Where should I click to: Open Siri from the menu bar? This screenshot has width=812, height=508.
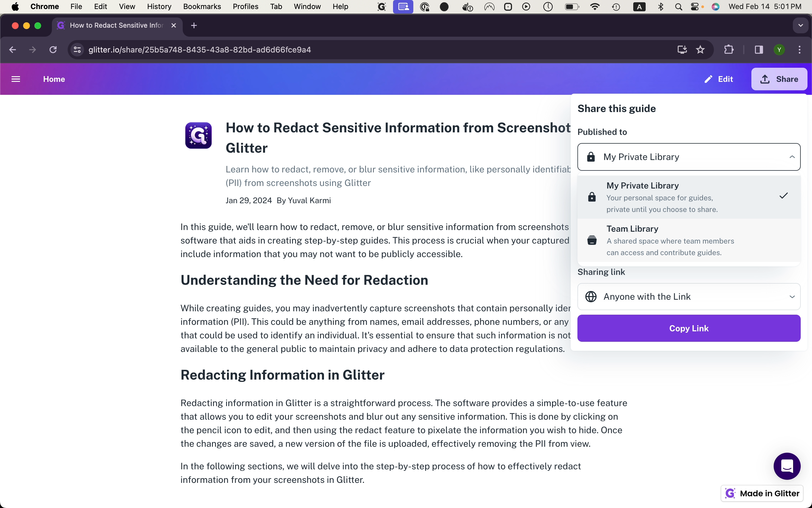click(x=715, y=6)
